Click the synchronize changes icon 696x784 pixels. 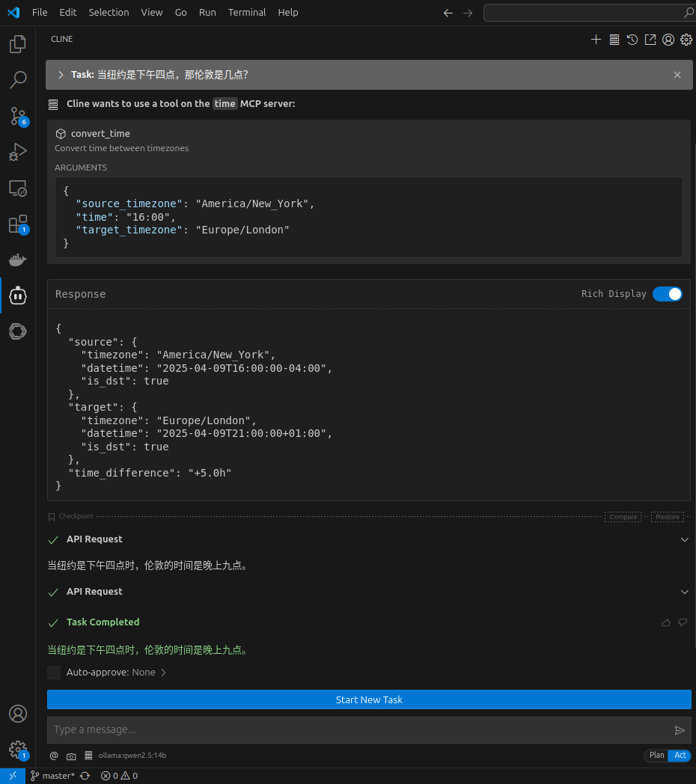pos(85,776)
